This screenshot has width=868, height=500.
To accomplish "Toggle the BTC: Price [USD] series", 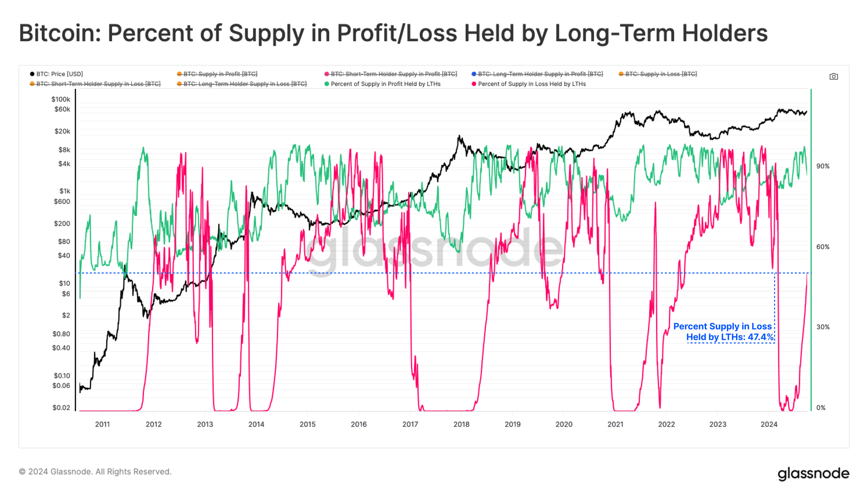I will click(x=59, y=74).
